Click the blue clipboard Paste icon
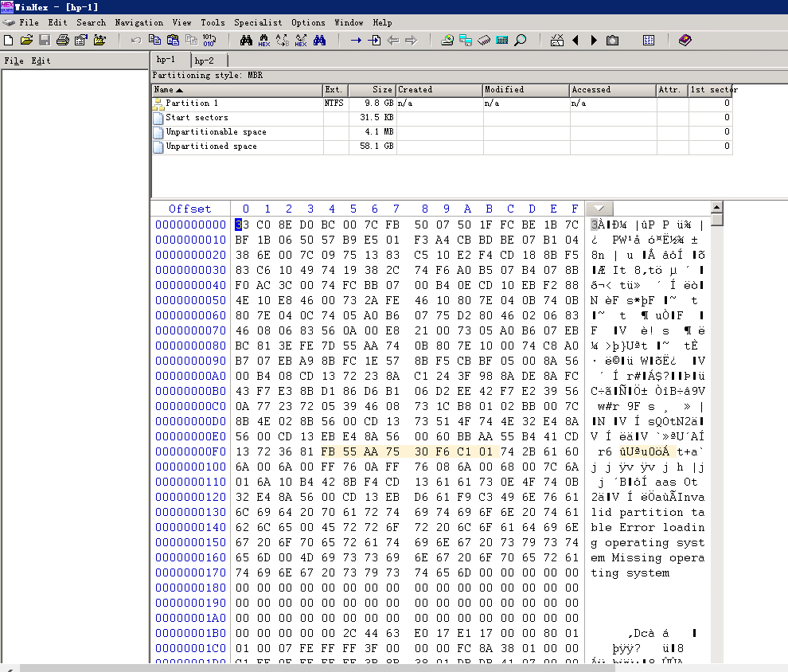Screen dimensions: 788x672 pyautogui.click(x=173, y=41)
